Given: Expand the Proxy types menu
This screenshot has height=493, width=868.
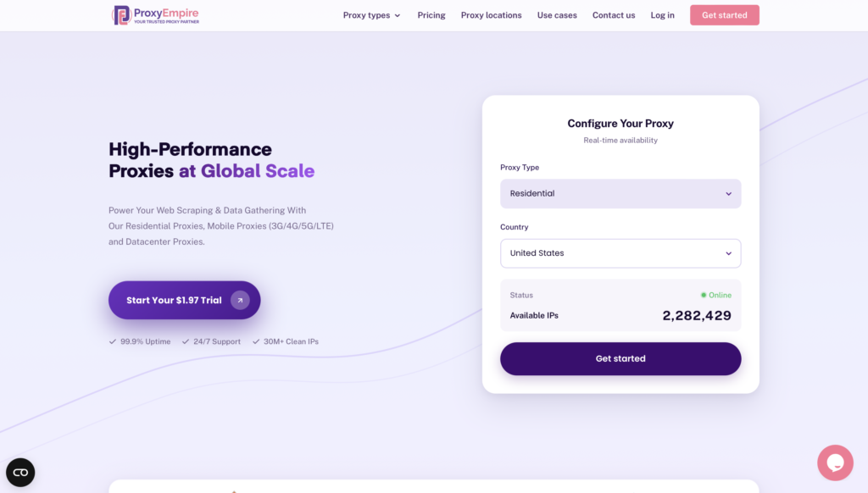Looking at the screenshot, I should 371,15.
